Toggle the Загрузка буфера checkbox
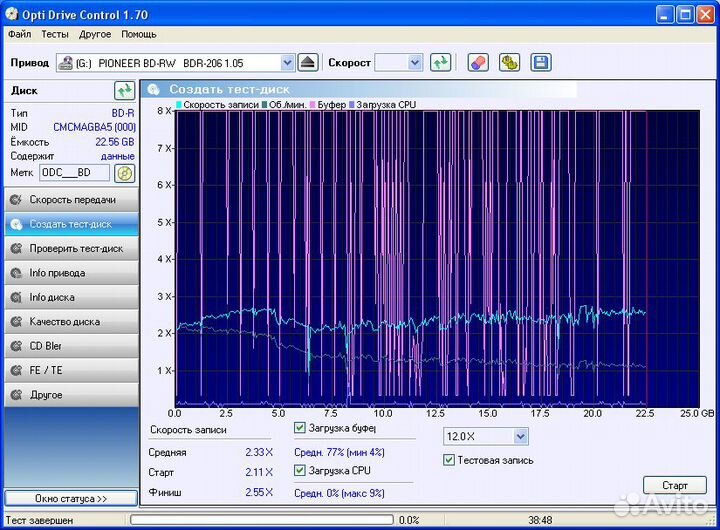The image size is (720, 530). click(x=301, y=429)
